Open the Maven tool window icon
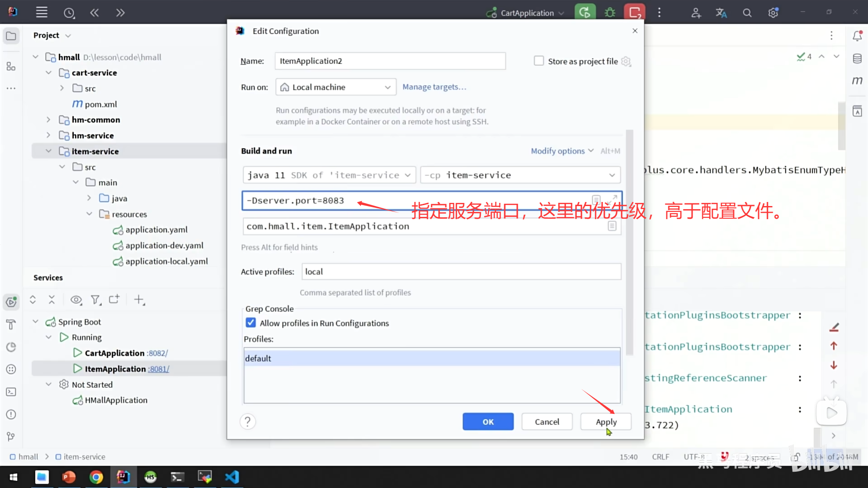868x488 pixels. coord(857,81)
